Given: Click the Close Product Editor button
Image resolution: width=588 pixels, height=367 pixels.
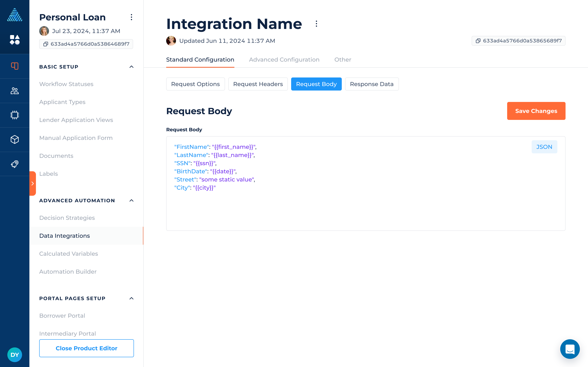Looking at the screenshot, I should click(x=87, y=348).
